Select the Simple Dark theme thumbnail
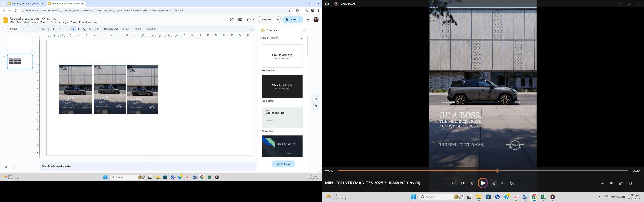Image resolution: width=644 pixels, height=202 pixels. tap(282, 86)
